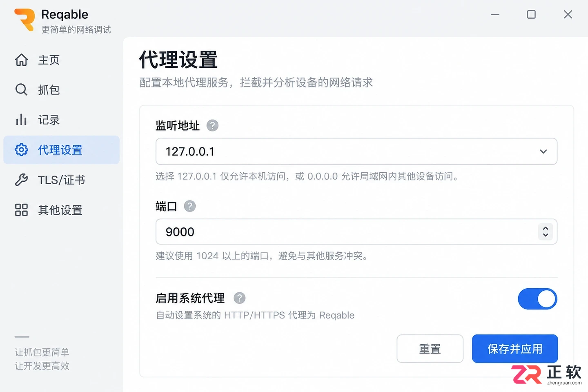Click the 让抓包更简单 footer text
The image size is (588, 392).
pos(42,352)
